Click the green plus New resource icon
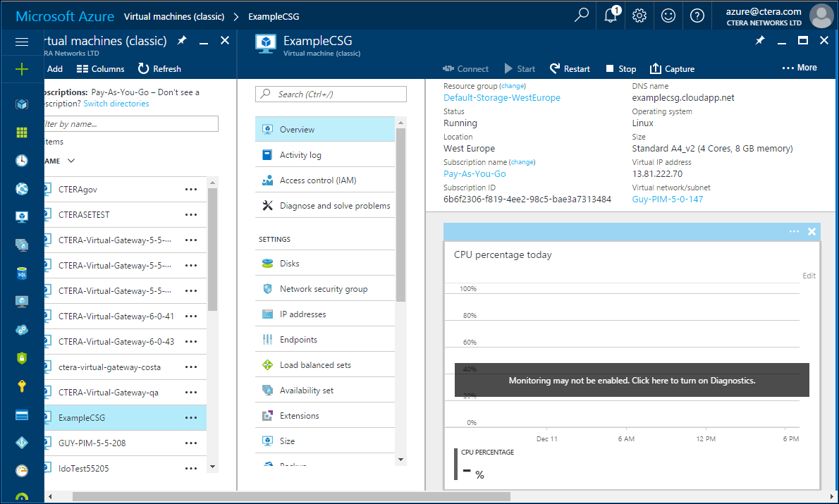The width and height of the screenshot is (839, 504). point(22,69)
